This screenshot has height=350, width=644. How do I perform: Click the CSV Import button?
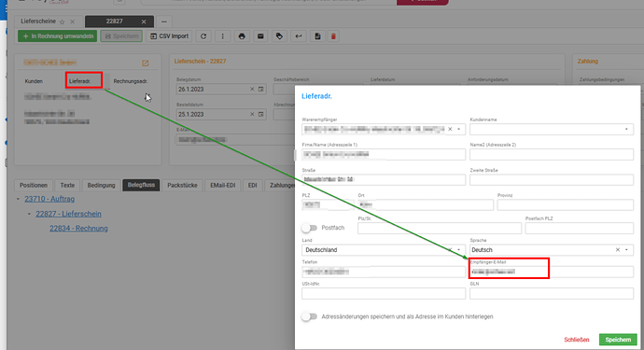pyautogui.click(x=170, y=36)
